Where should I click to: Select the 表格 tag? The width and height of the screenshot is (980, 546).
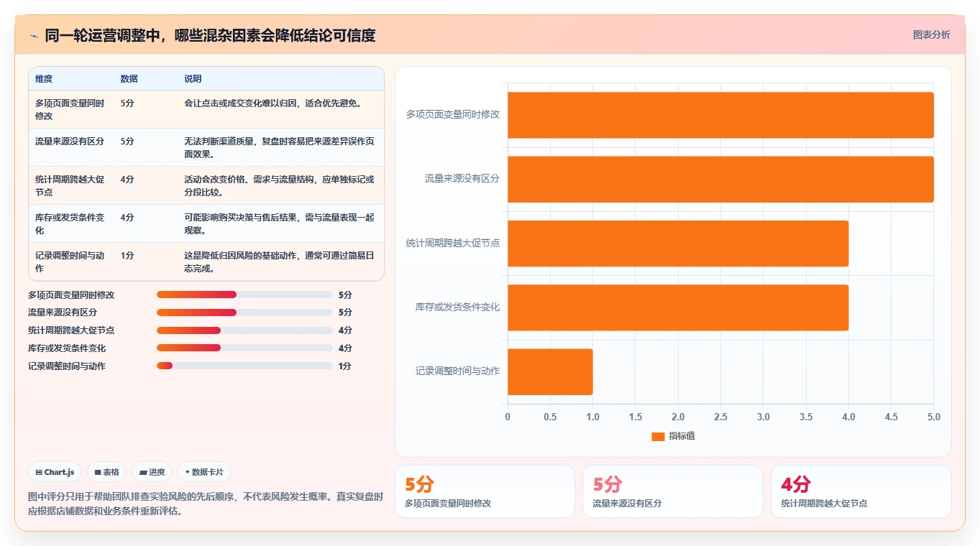pos(106,472)
